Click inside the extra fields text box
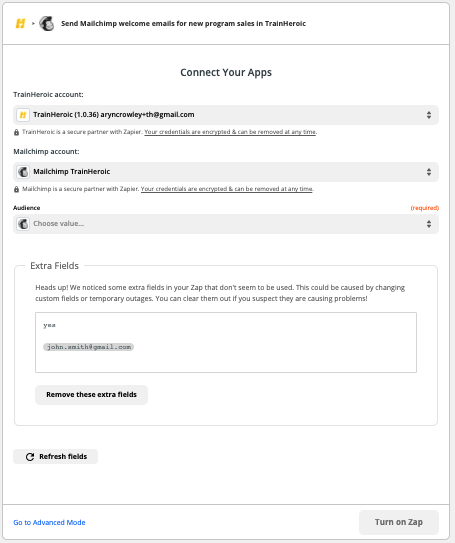 pos(226,342)
